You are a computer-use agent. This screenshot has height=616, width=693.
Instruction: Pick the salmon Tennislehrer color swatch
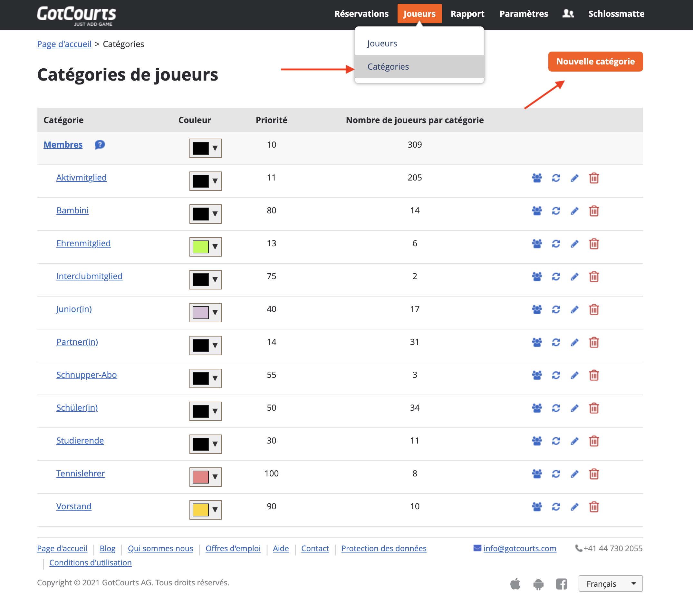200,477
